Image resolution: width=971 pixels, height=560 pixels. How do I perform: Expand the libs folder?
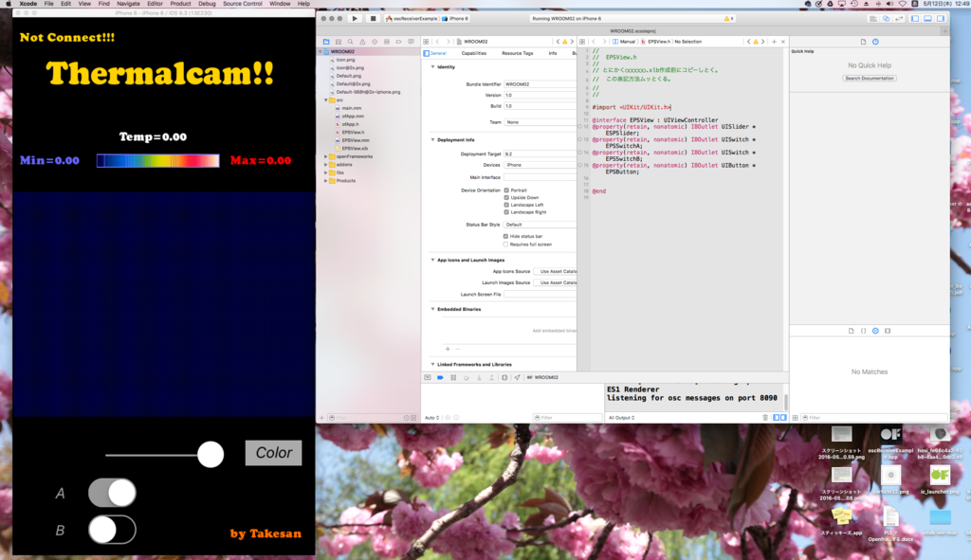326,172
